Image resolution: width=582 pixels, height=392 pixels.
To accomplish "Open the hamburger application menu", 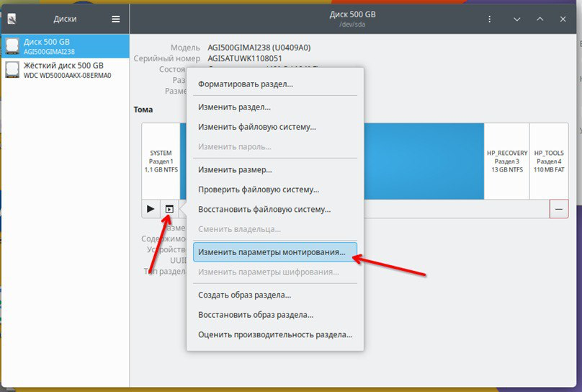I will coord(116,19).
